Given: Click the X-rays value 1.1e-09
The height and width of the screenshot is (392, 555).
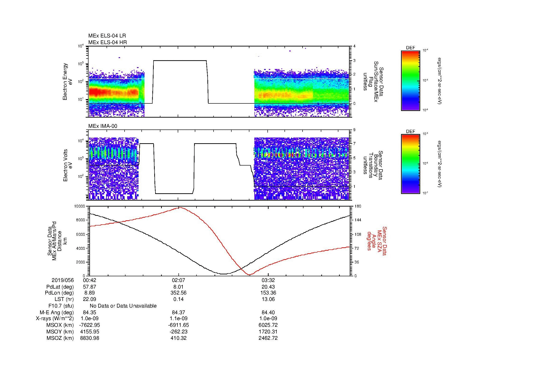Looking at the screenshot, I should (x=178, y=318).
